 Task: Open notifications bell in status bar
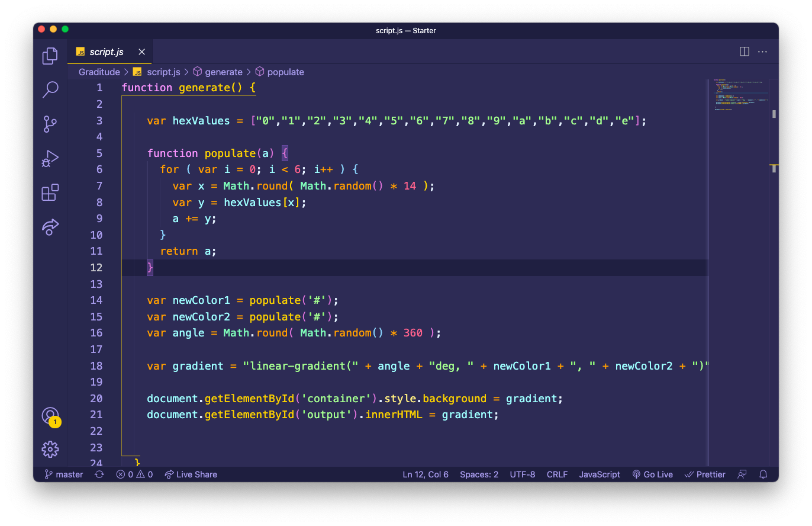tap(763, 474)
